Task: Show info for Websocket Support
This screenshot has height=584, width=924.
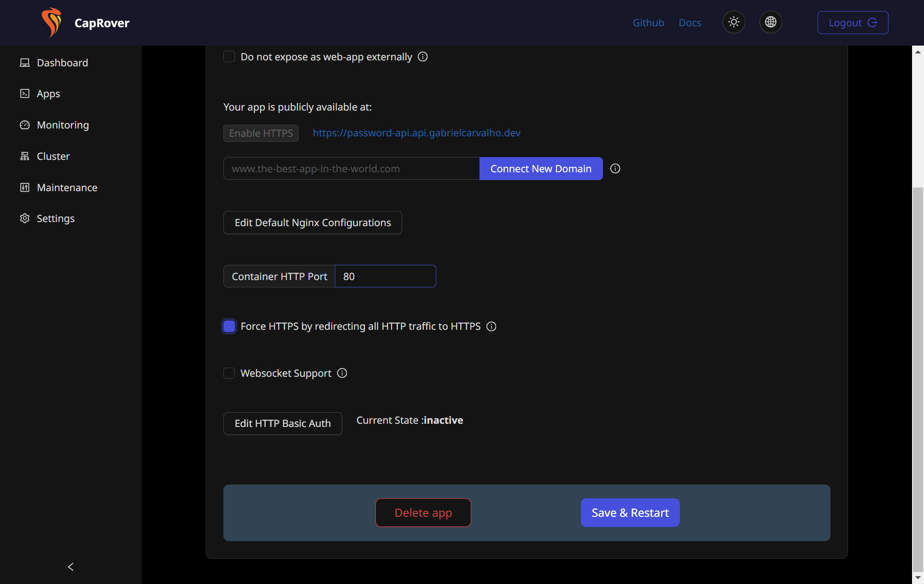Action: tap(342, 373)
